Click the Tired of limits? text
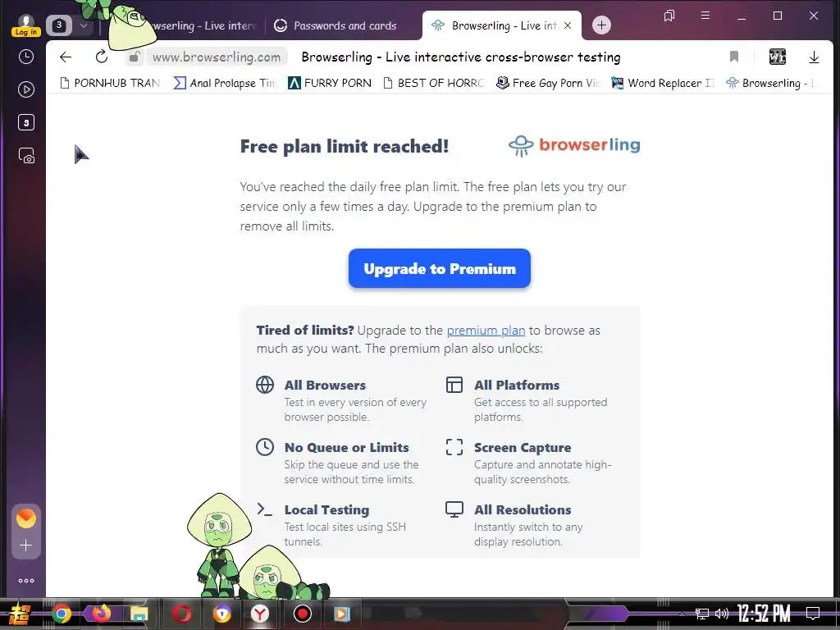This screenshot has height=630, width=840. coord(305,331)
